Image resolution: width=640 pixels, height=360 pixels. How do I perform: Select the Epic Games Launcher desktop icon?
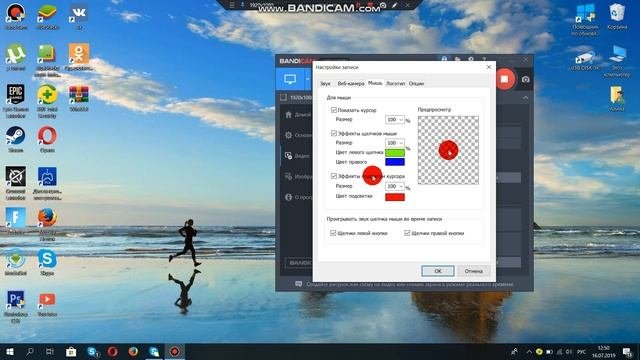click(16, 101)
